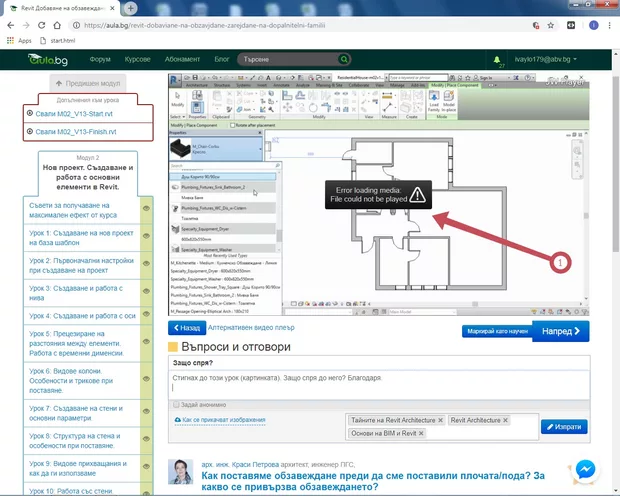Remove the Revit Architecture tag
The width and height of the screenshot is (620, 496).
505,420
